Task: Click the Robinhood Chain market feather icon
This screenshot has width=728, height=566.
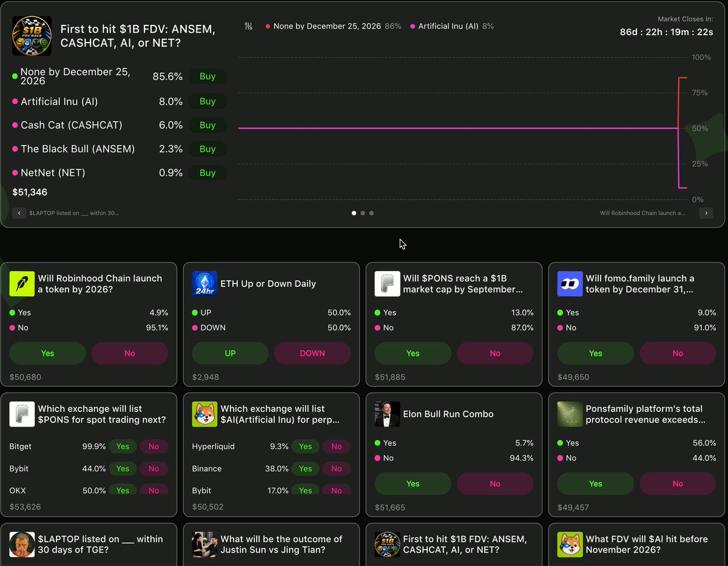Action: (22, 284)
